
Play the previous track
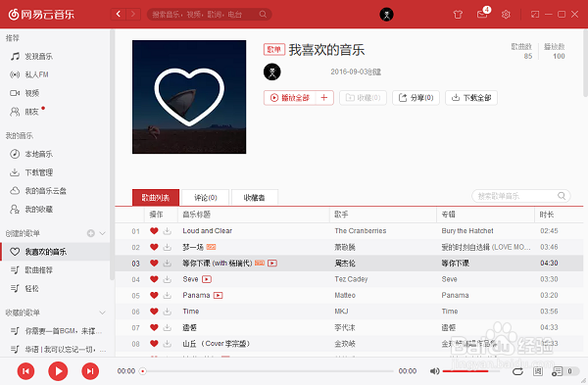tap(25, 371)
